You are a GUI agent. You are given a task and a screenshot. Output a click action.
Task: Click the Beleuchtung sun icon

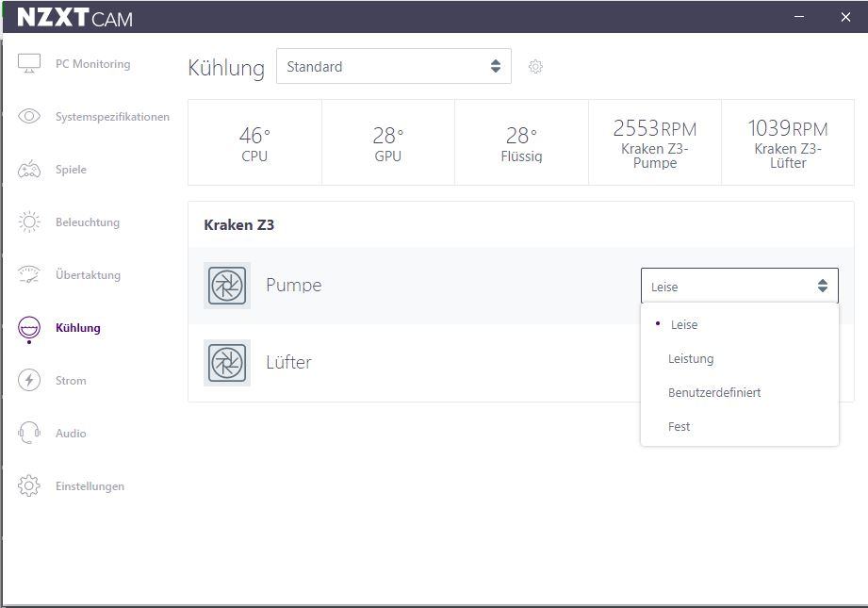click(29, 222)
